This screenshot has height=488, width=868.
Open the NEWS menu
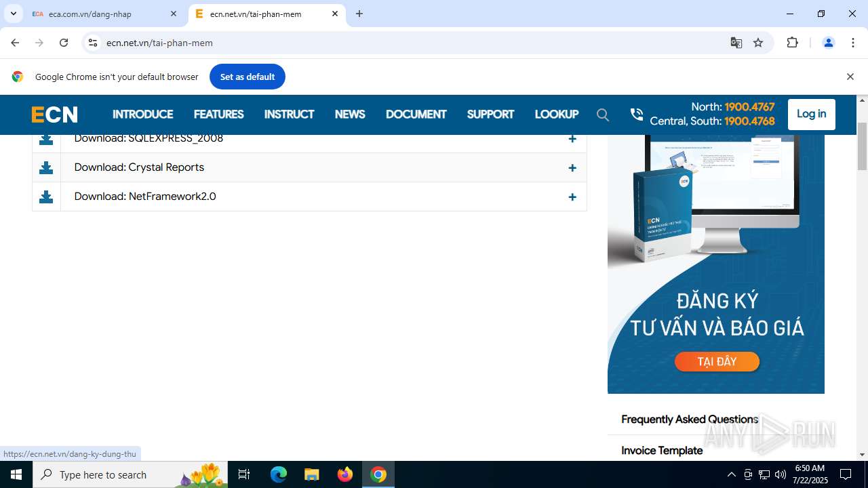point(350,115)
